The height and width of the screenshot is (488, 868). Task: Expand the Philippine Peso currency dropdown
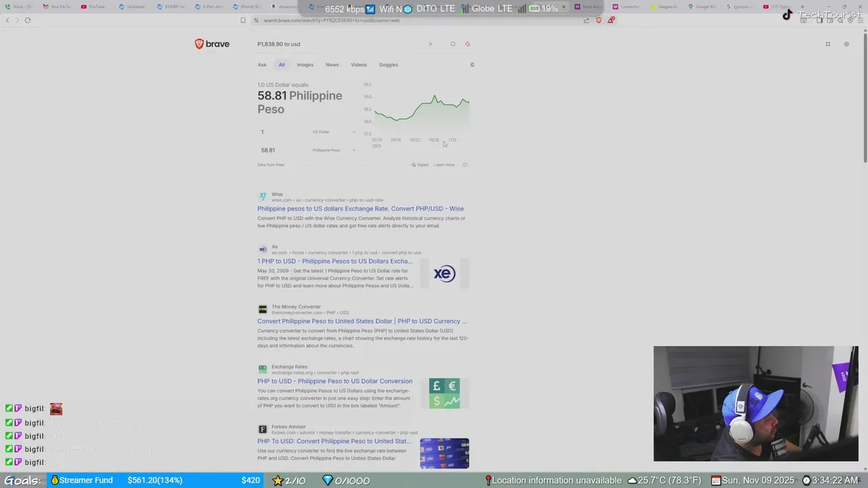(334, 150)
